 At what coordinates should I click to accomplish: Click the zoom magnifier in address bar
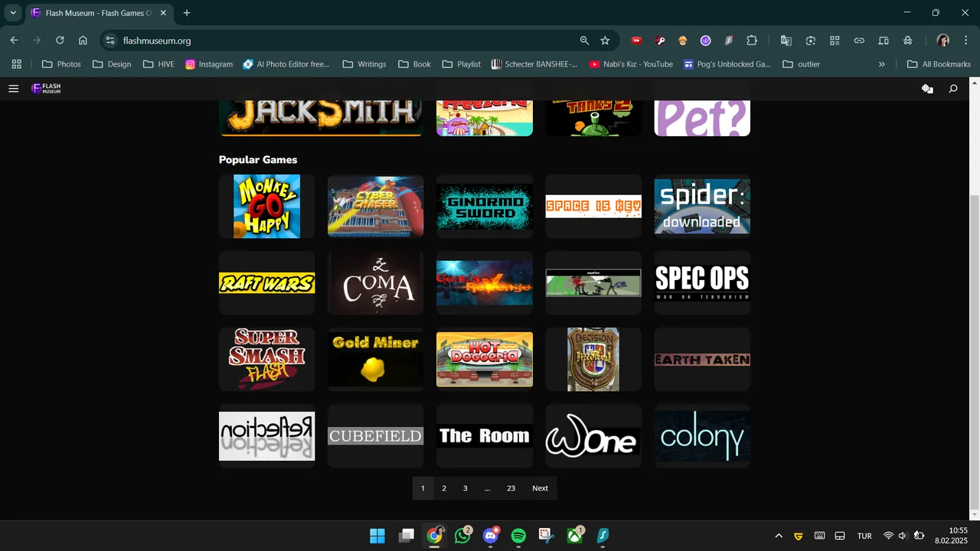584,41
